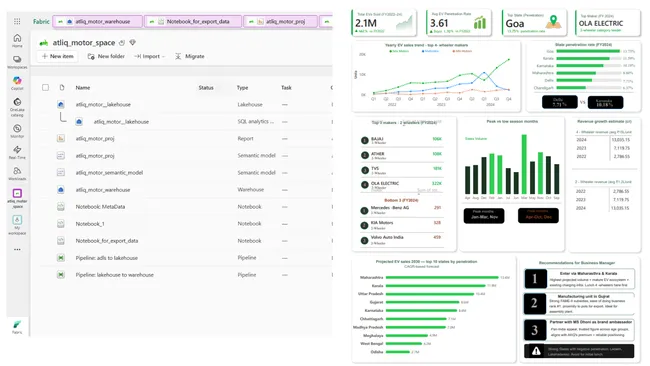Click the SQL analytics endpoint icon
650x366 pixels.
(79, 121)
